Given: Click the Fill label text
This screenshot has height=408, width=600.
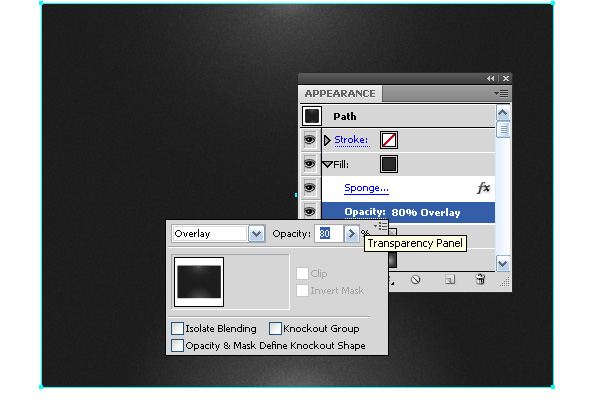Looking at the screenshot, I should (341, 165).
